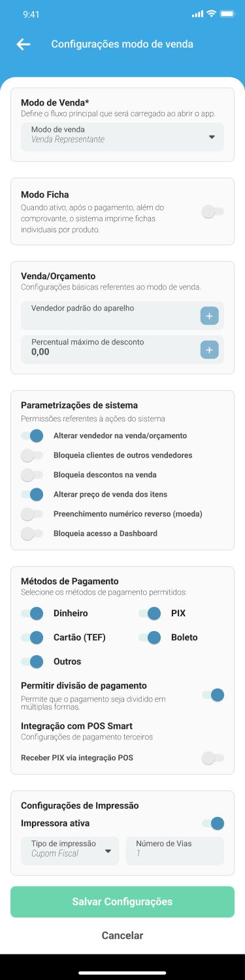Enable Bloqueia descontos na venda
The width and height of the screenshot is (245, 980).
32,475
